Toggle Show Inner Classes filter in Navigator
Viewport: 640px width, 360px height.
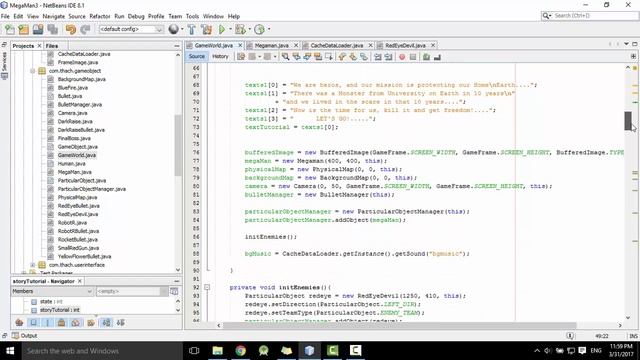tap(76, 322)
